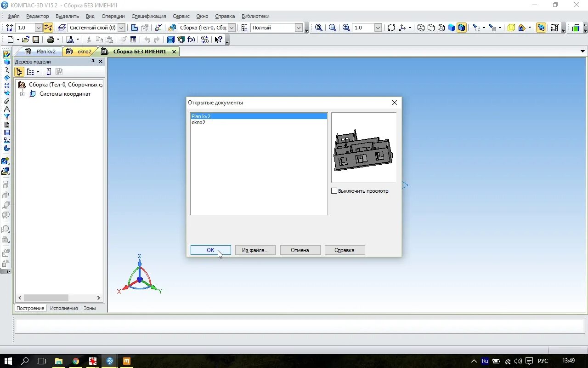
Task: Click the Rotate view icon
Action: [391, 28]
